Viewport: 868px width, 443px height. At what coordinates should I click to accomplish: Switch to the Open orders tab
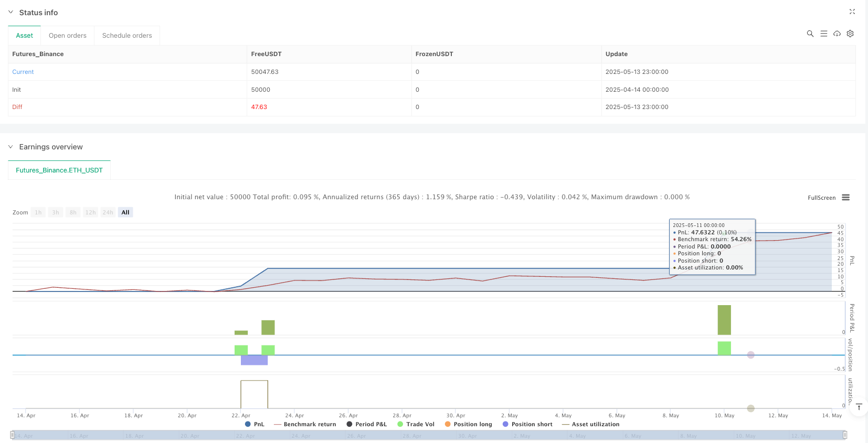(x=68, y=36)
